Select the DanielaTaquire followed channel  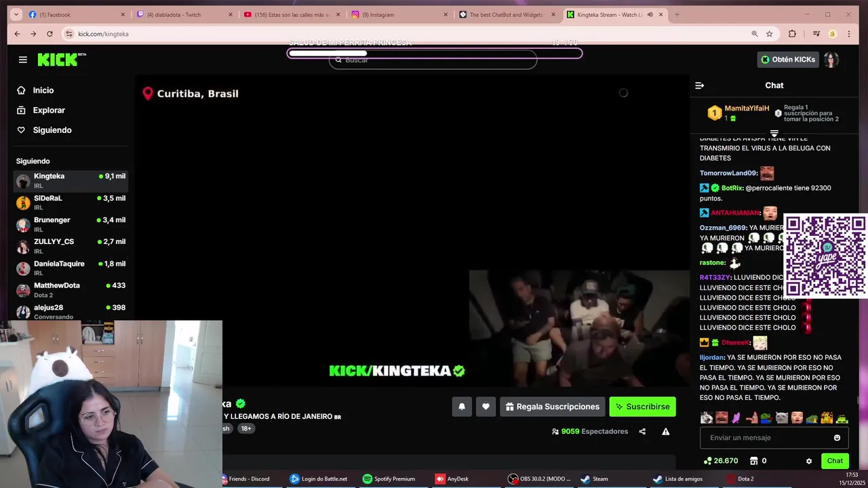coord(71,268)
